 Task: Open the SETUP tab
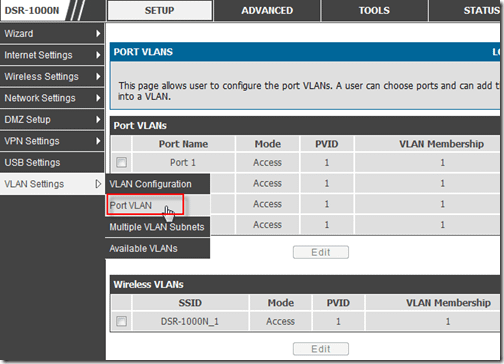[x=160, y=11]
